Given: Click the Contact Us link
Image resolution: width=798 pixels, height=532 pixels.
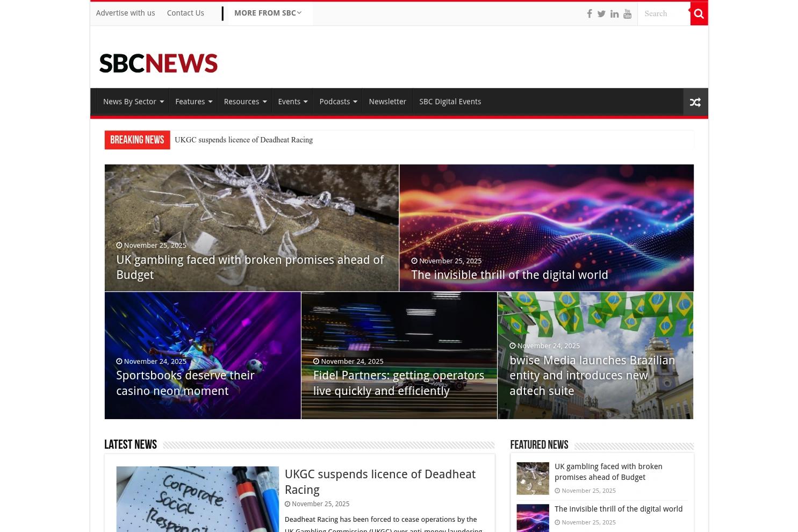Looking at the screenshot, I should (185, 13).
